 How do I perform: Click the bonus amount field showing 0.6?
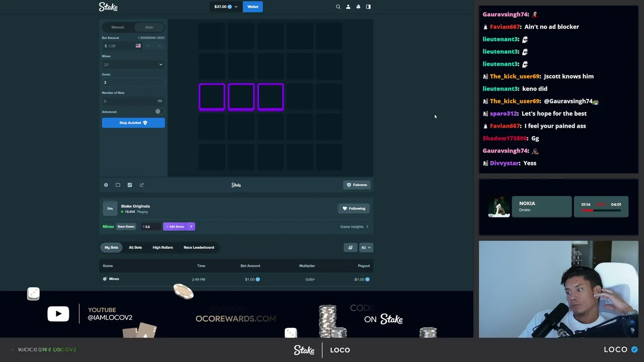click(151, 227)
